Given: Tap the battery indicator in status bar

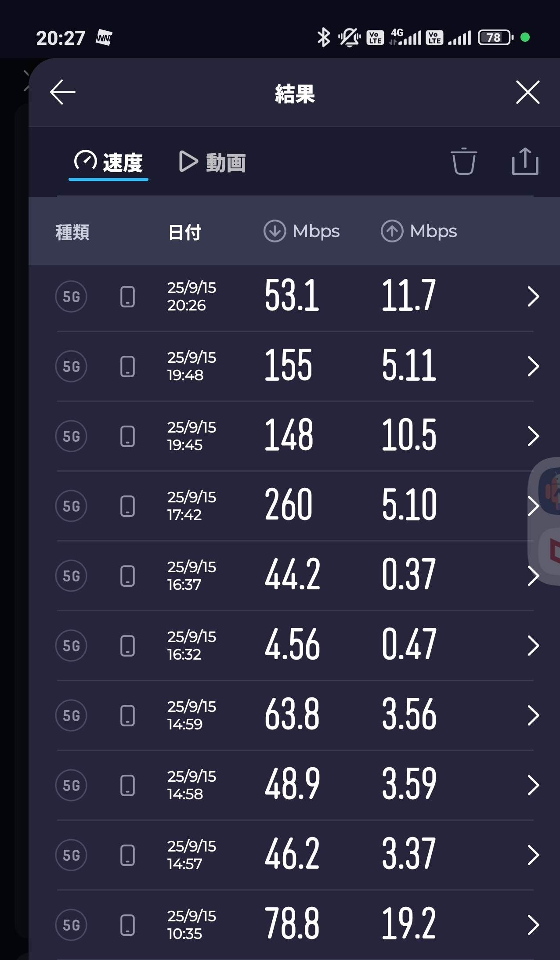Looking at the screenshot, I should point(495,38).
